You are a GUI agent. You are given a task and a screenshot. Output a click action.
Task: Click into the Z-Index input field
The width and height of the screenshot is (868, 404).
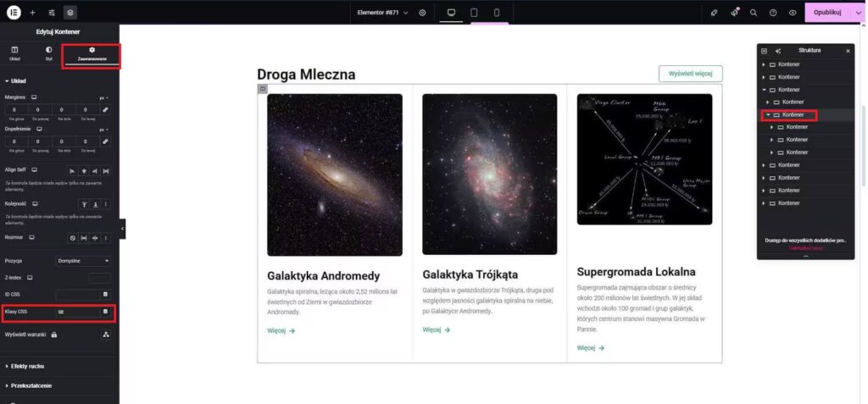(100, 278)
